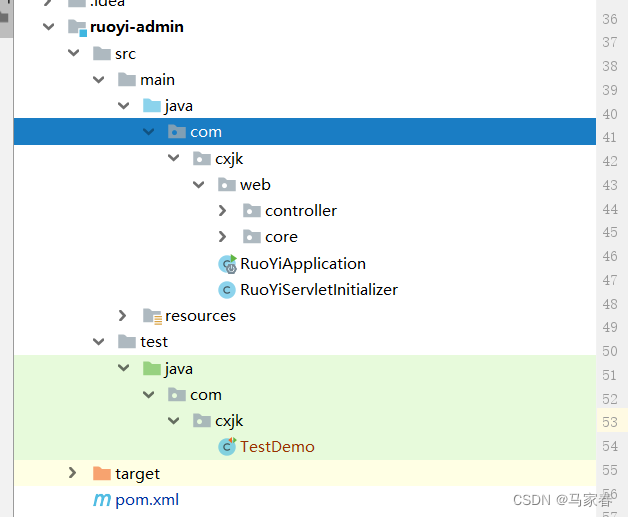
Task: Click the TestDemo test class icon
Action: point(227,447)
